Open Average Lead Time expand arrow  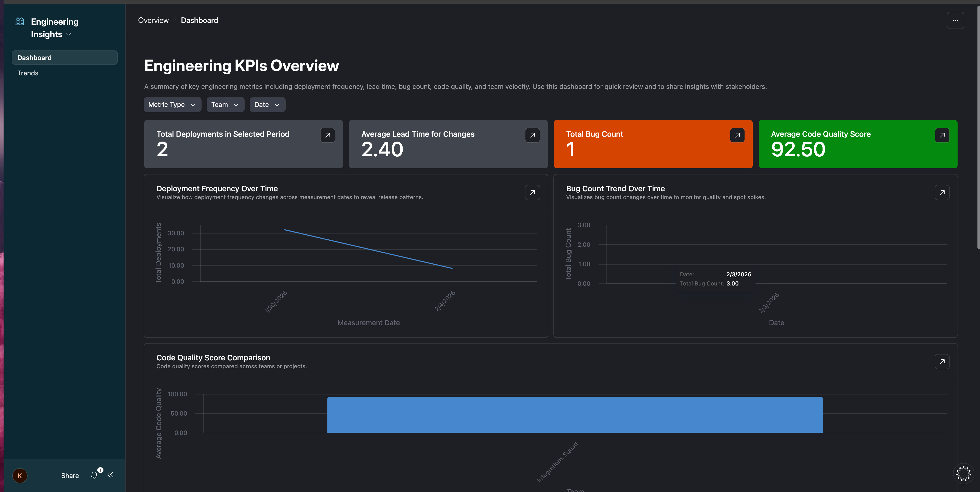(x=532, y=135)
